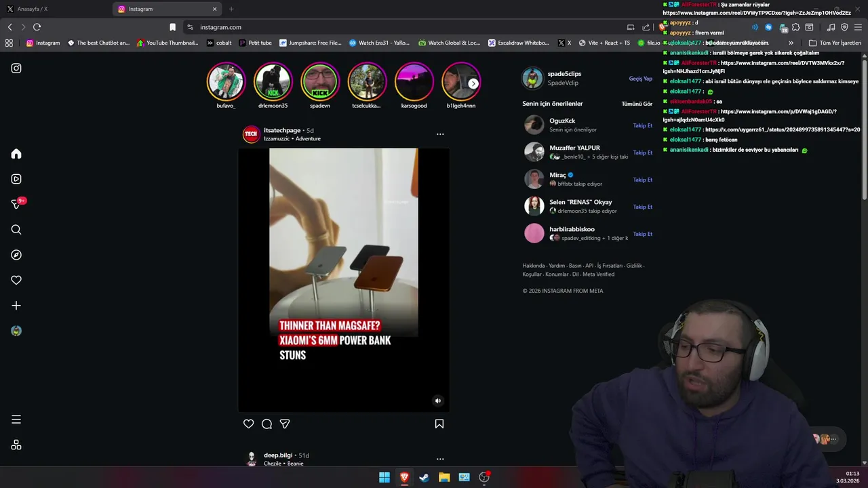Image resolution: width=868 pixels, height=488 pixels.
Task: Open File Explorer from the taskbar
Action: [444, 477]
